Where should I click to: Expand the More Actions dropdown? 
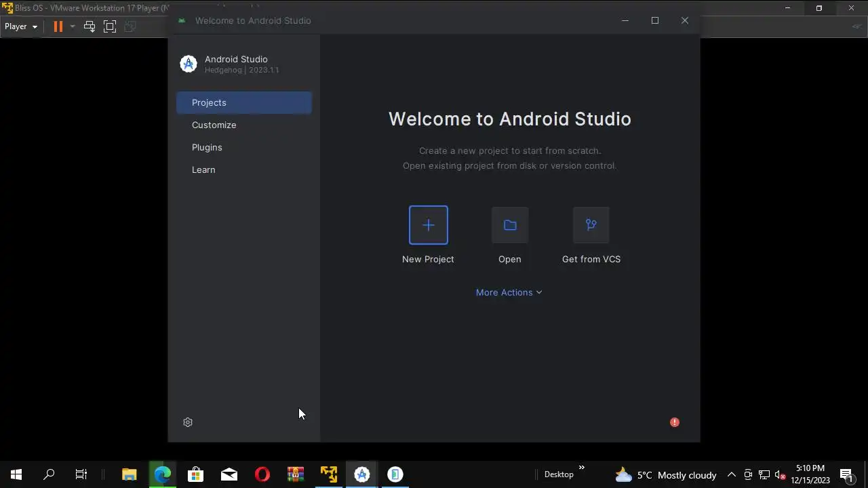point(509,292)
